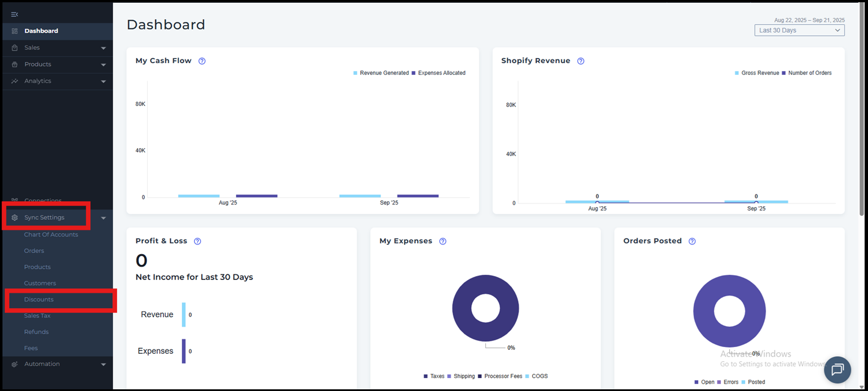Screen dimensions: 868x391
Task: Click the My Cash Flow help icon
Action: 202,61
